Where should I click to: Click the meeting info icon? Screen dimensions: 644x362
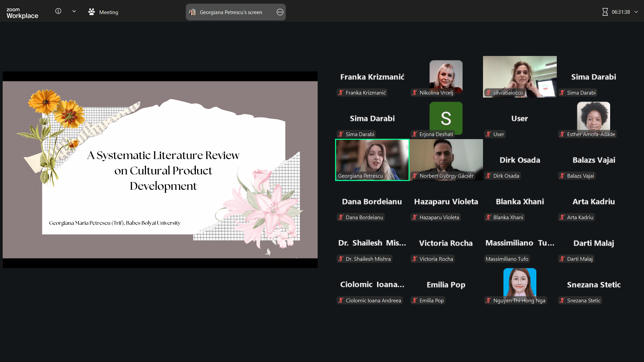coord(58,11)
